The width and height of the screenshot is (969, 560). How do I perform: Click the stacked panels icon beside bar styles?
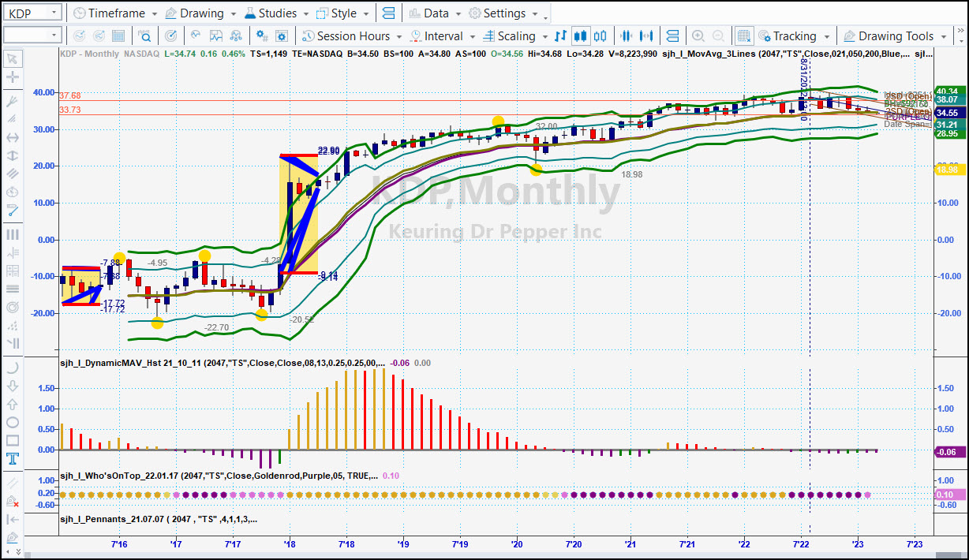pos(672,35)
